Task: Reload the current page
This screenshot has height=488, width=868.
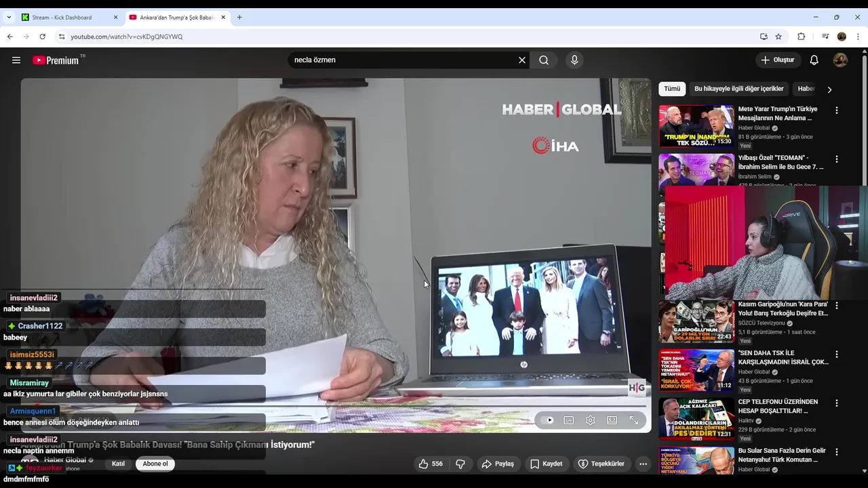Action: tap(43, 37)
